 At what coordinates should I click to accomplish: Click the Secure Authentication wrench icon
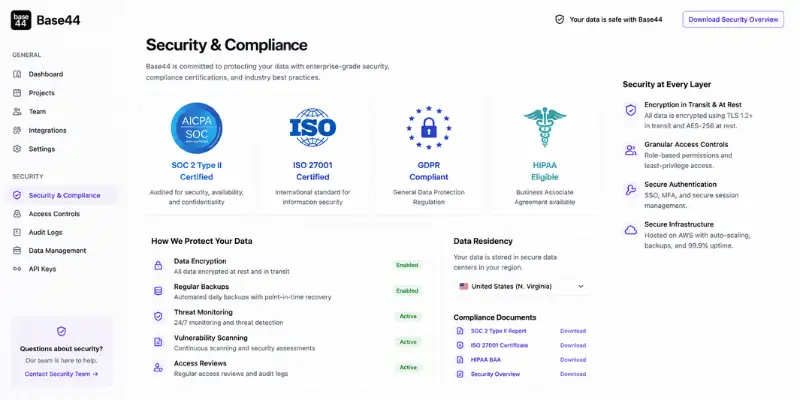(x=631, y=190)
